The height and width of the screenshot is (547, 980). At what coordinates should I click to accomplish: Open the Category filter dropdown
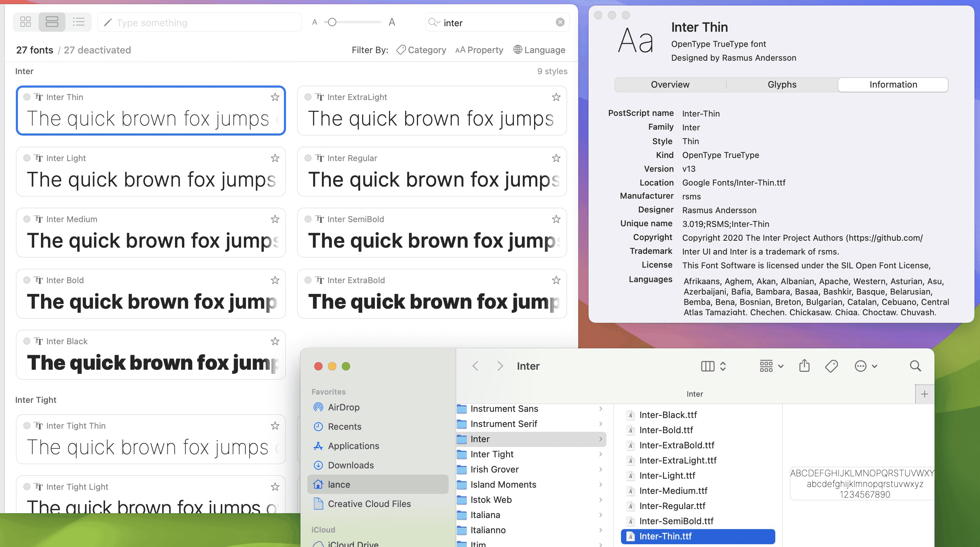tap(421, 50)
